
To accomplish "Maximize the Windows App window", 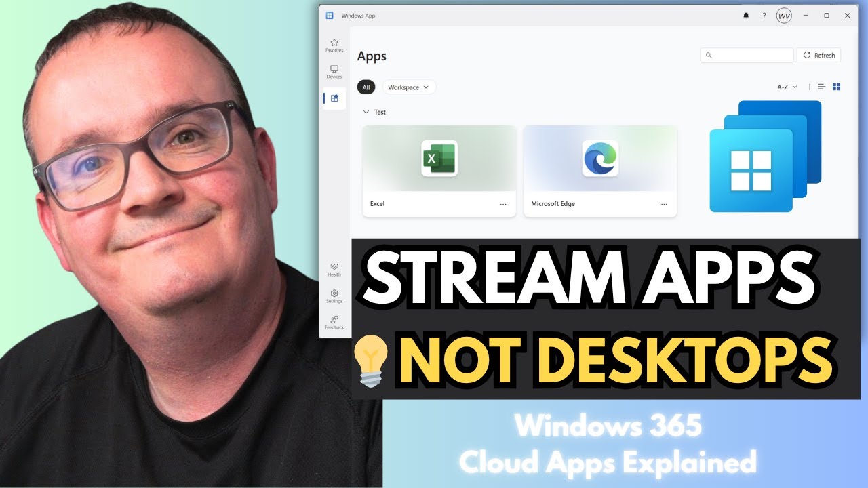I will pos(827,16).
